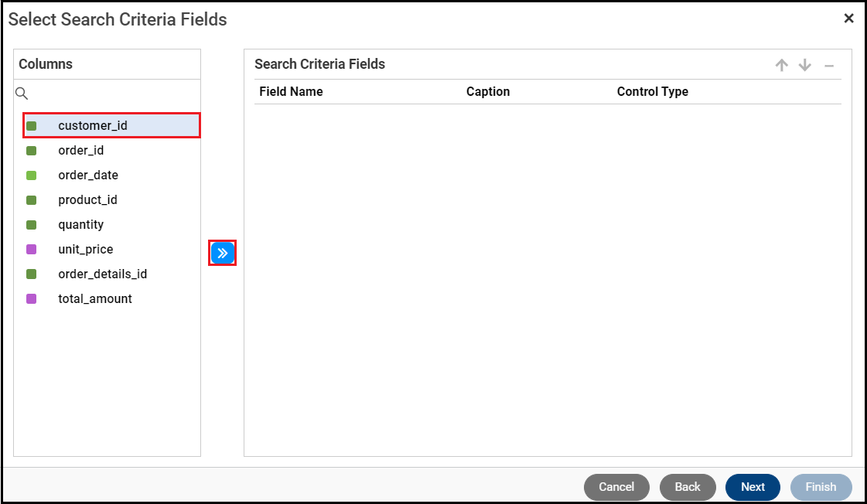The image size is (867, 504).
Task: Choose the quantity column
Action: pos(80,225)
